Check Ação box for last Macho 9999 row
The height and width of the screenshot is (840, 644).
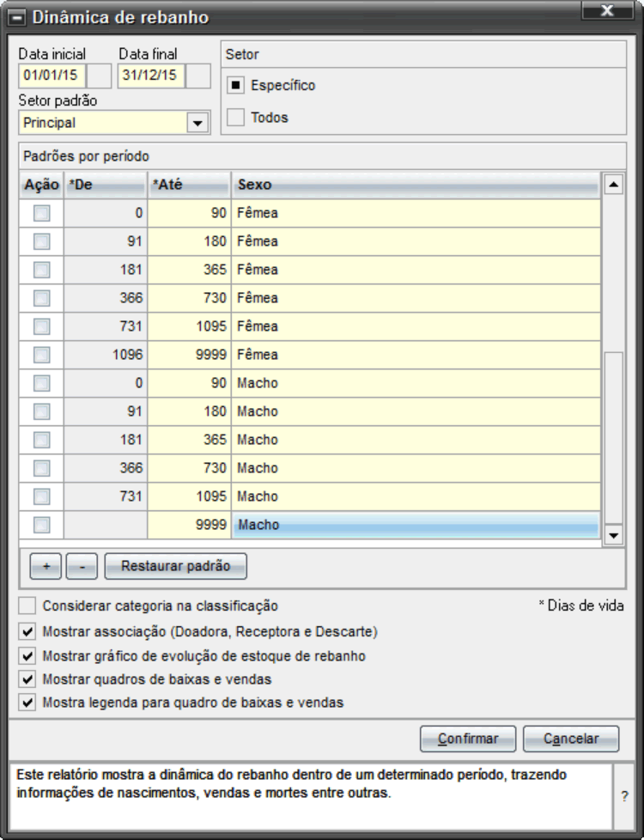pyautogui.click(x=42, y=526)
